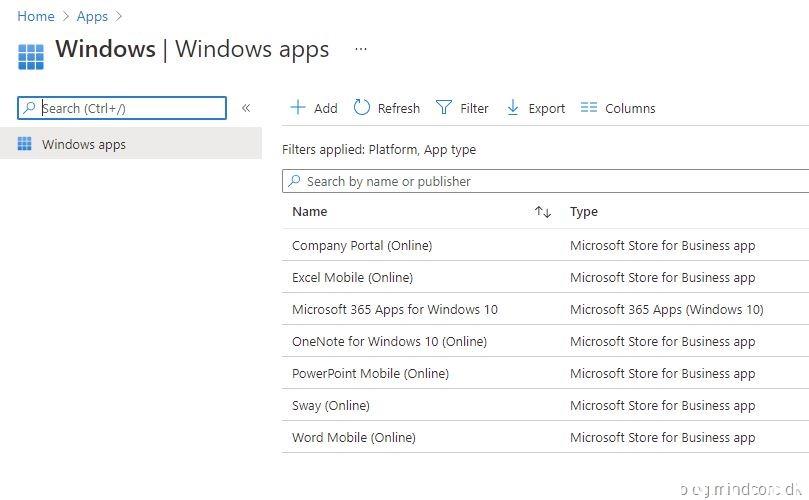This screenshot has width=809, height=500.
Task: Collapse the sidebar with double chevron
Action: 246,108
